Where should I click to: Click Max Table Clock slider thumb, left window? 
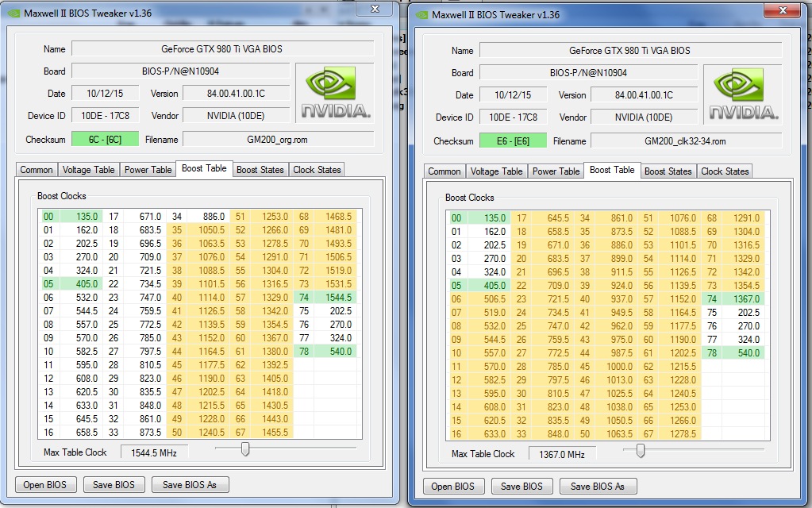tap(245, 449)
